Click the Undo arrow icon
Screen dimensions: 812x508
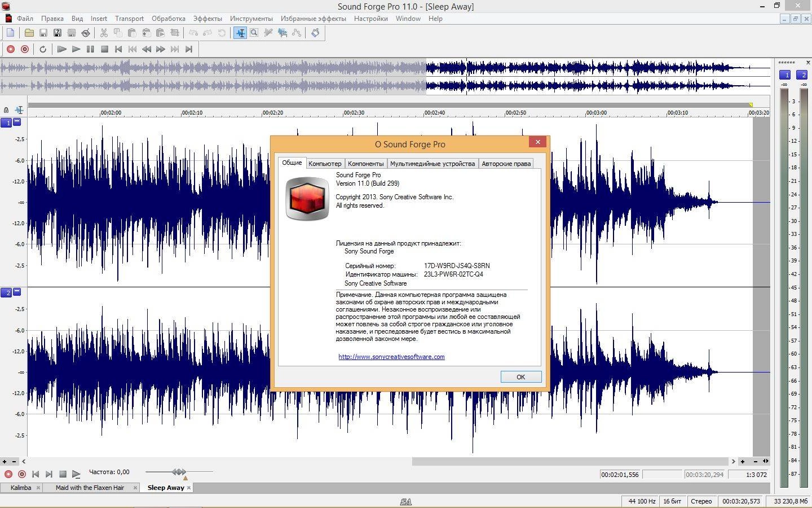pyautogui.click(x=193, y=33)
